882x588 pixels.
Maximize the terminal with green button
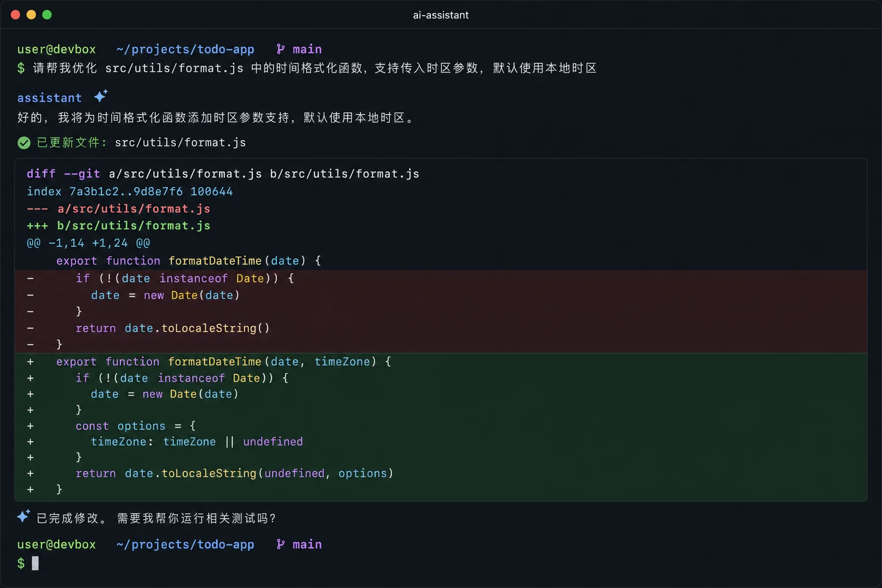click(x=47, y=15)
